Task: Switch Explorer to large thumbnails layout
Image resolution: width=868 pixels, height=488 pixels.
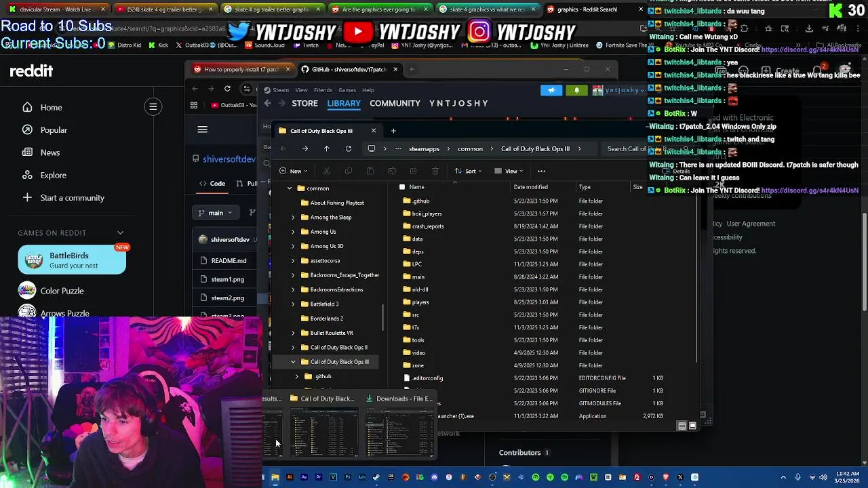Action: point(692,426)
